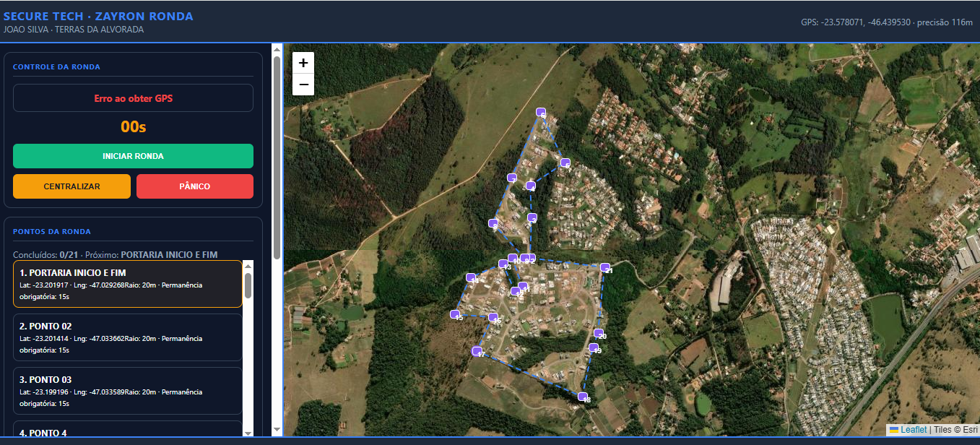
Task: Click the points list scrollbar down arrow
Action: click(x=248, y=432)
